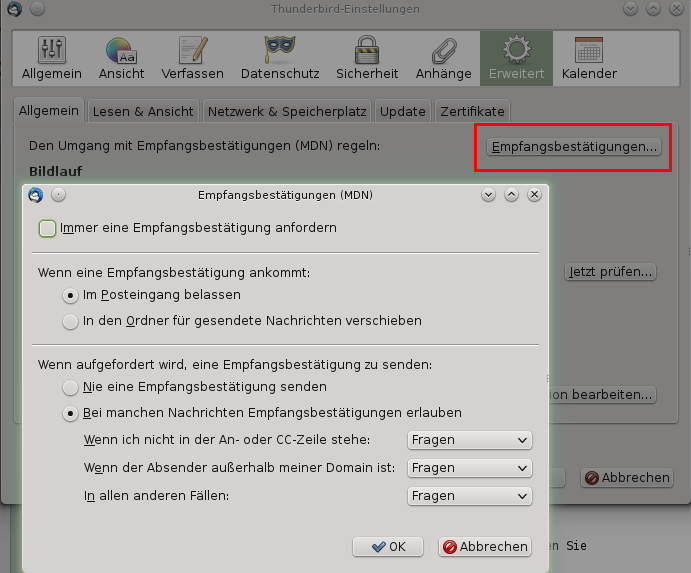The image size is (691, 573).
Task: Click Abbrechen in Thunderbird-Einstellungen window
Action: (x=627, y=478)
